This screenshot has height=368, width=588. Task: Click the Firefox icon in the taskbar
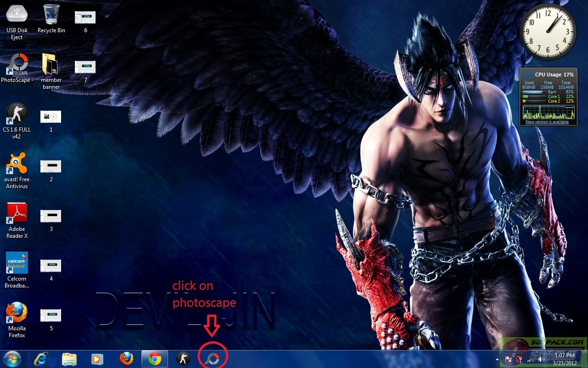pyautogui.click(x=126, y=359)
